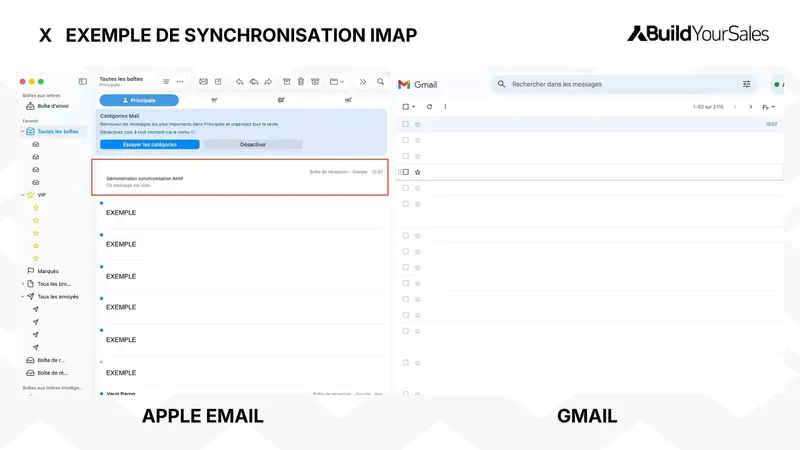Select the Boîte de ré... mailbox
The width and height of the screenshot is (800, 450).
pyautogui.click(x=47, y=373)
